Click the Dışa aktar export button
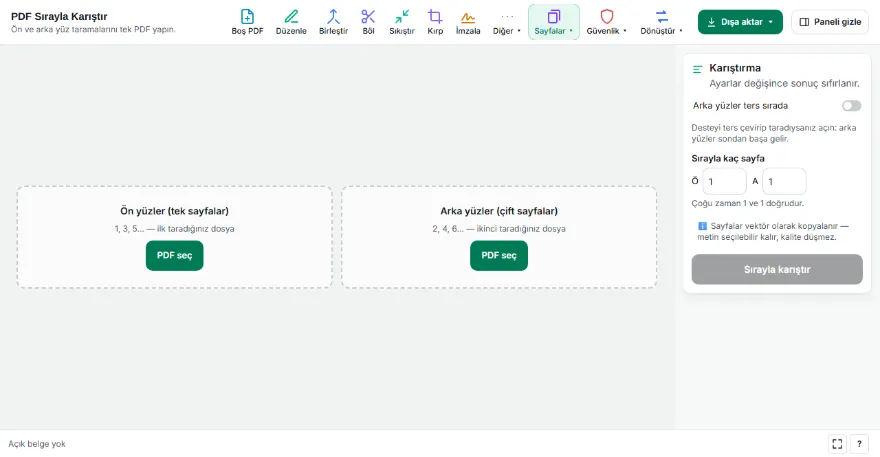880x457 pixels. (x=740, y=22)
